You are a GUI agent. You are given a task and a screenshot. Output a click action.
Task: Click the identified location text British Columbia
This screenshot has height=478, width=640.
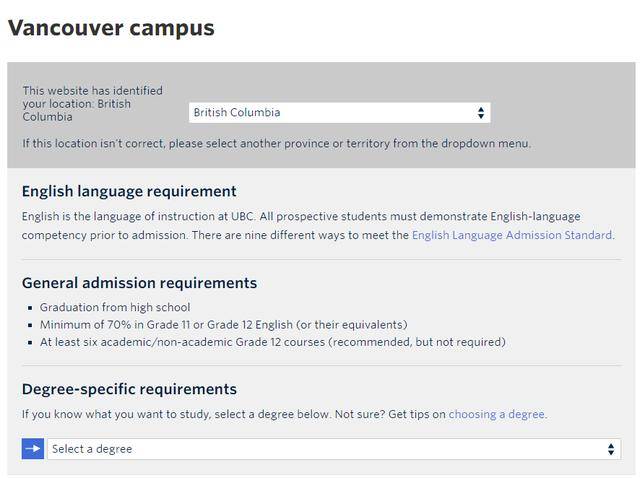point(93,104)
